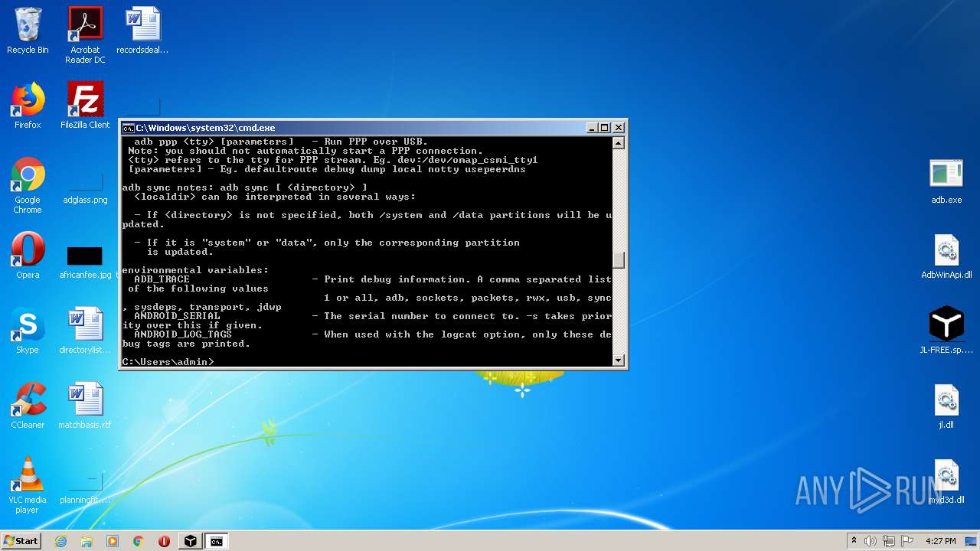The height and width of the screenshot is (551, 980).
Task: Select the jl.dll file icon
Action: tap(946, 406)
